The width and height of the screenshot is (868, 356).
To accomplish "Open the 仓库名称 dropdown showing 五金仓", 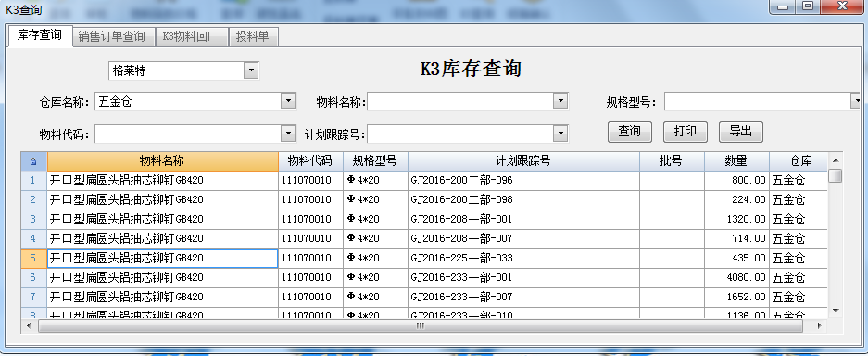I will click(x=288, y=101).
